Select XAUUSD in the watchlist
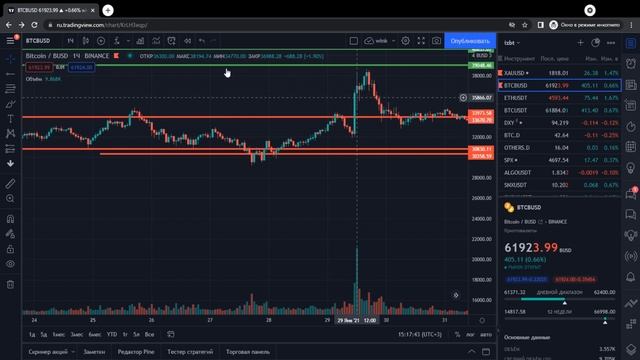Viewport: 640px width, 360px height. [x=559, y=73]
